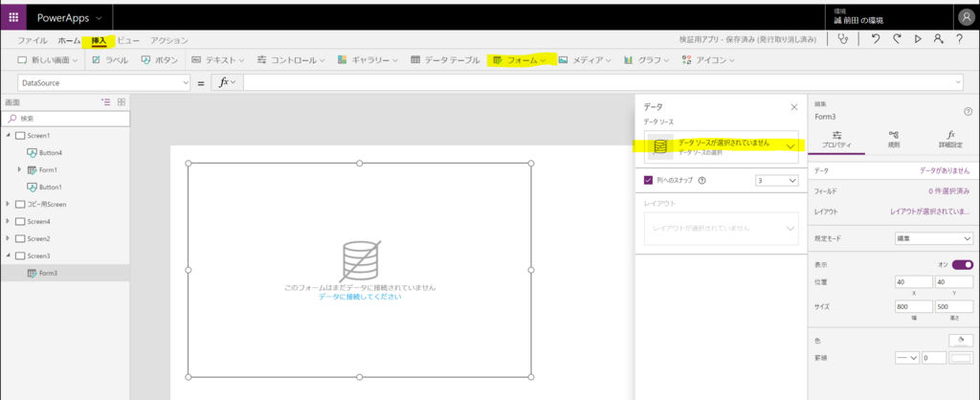
Task: Open the border color swatch
Action: (x=961, y=358)
